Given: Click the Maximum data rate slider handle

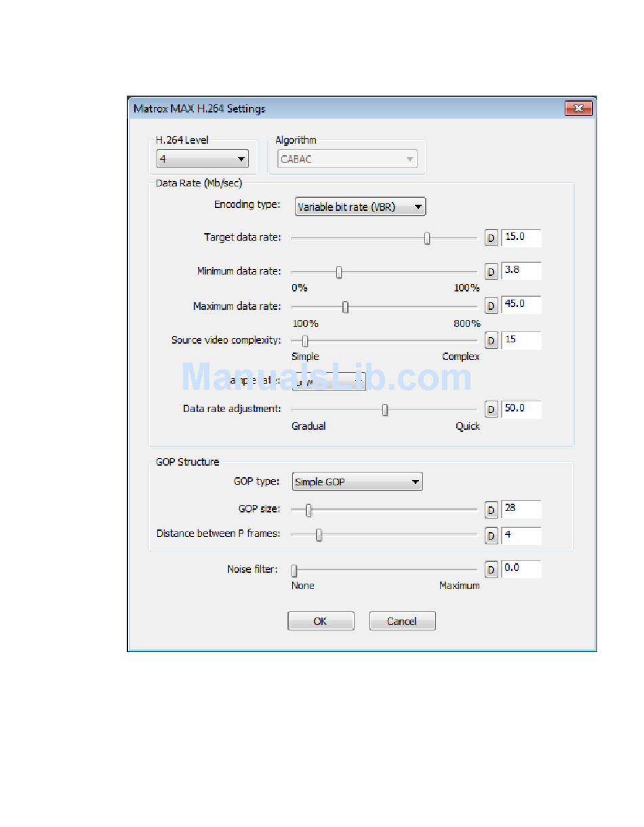Looking at the screenshot, I should [x=345, y=307].
